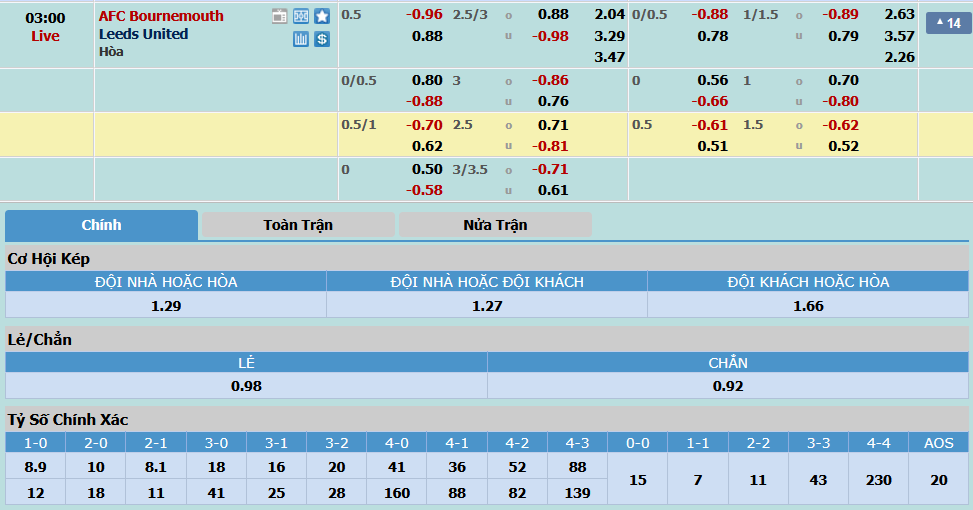The image size is (973, 510).
Task: Open the football pitch lineup icon
Action: tap(301, 16)
